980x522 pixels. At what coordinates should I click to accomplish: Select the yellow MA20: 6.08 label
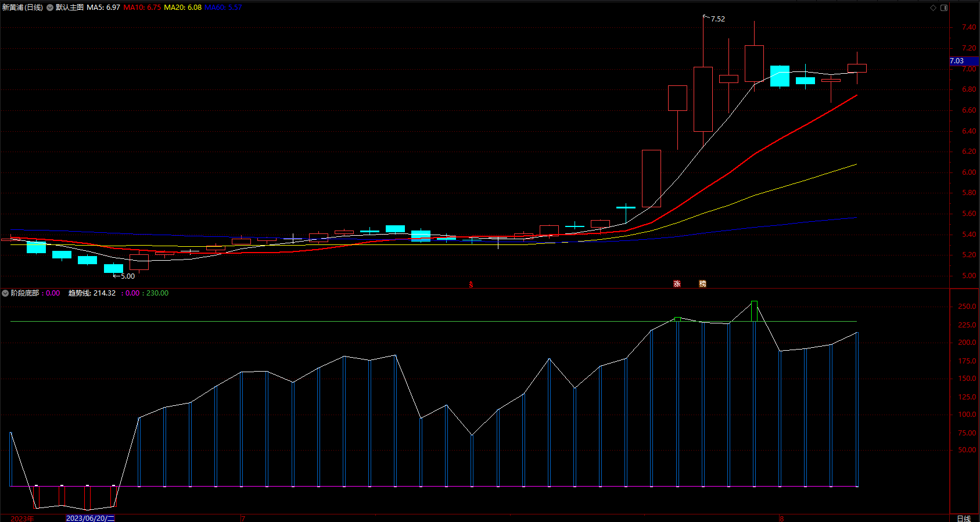pos(183,8)
